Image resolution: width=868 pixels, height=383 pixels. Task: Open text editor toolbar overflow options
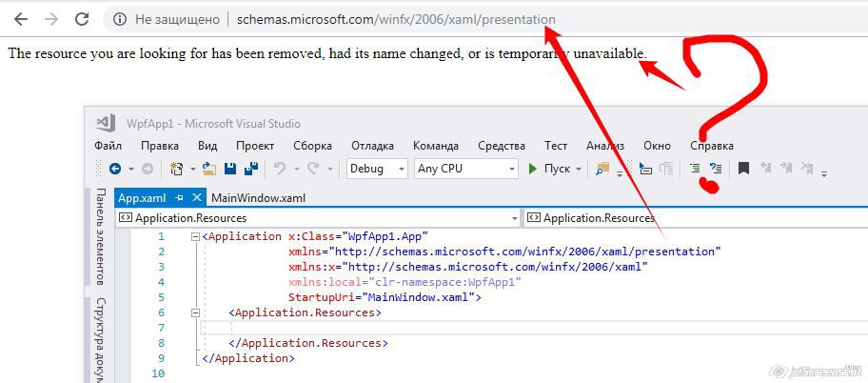click(x=824, y=173)
